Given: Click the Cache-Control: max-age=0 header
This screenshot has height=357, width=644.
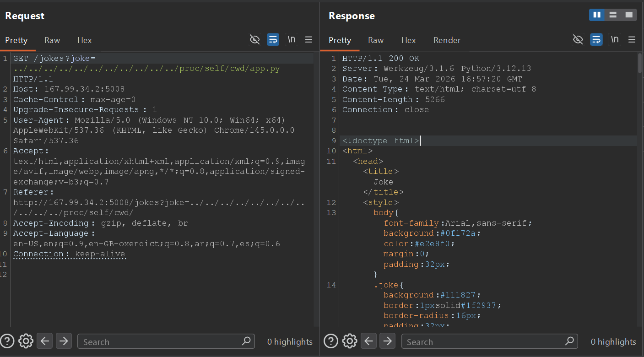Looking at the screenshot, I should [74, 99].
